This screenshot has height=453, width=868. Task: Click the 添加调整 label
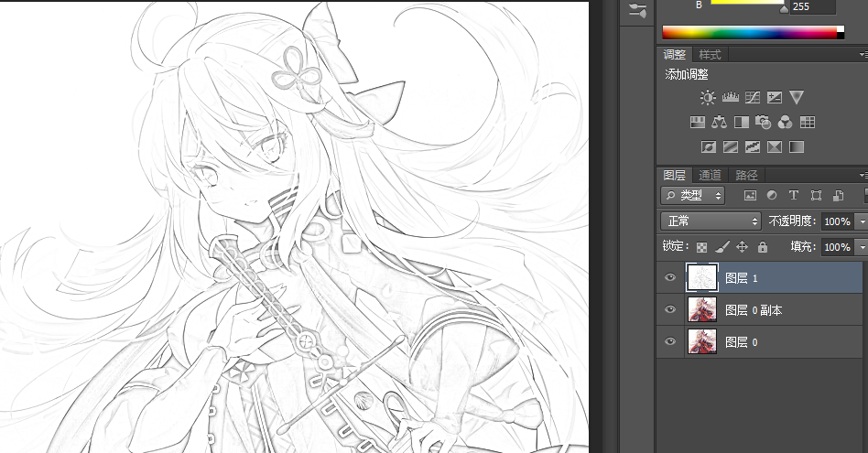(x=687, y=74)
